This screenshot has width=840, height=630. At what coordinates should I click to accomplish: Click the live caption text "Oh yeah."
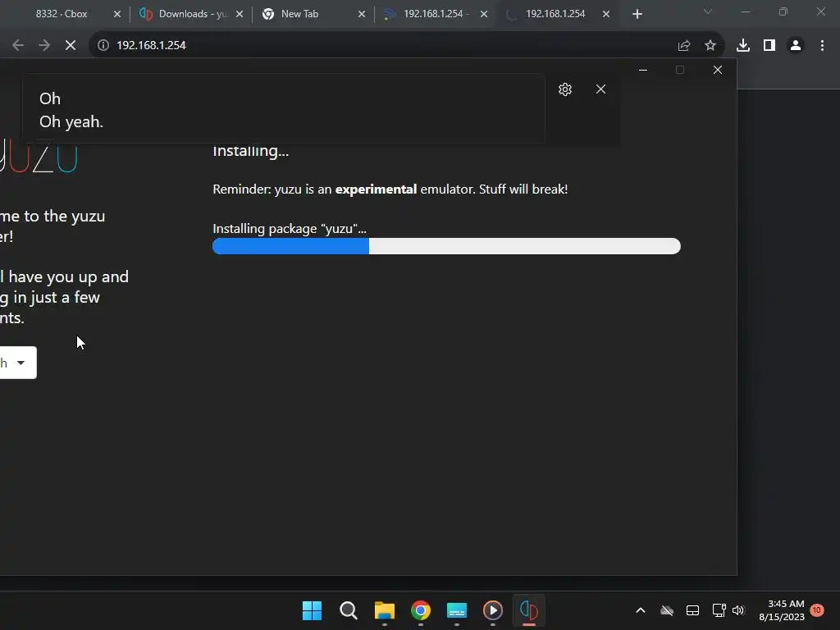tap(71, 122)
